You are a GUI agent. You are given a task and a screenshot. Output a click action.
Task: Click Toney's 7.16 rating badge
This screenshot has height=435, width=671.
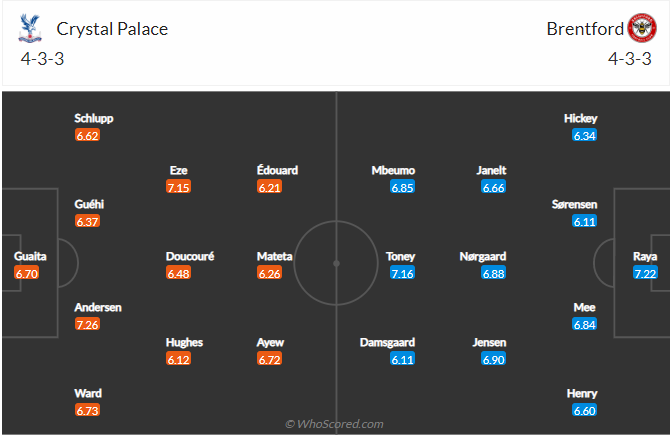(400, 273)
